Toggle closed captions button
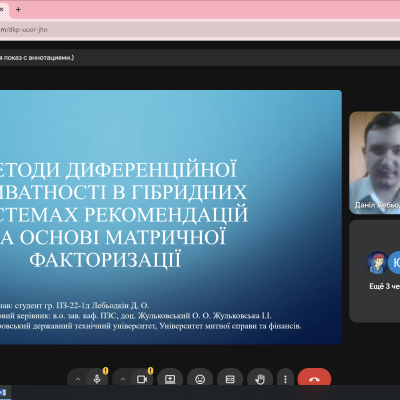Image resolution: width=400 pixels, height=400 pixels. (230, 379)
